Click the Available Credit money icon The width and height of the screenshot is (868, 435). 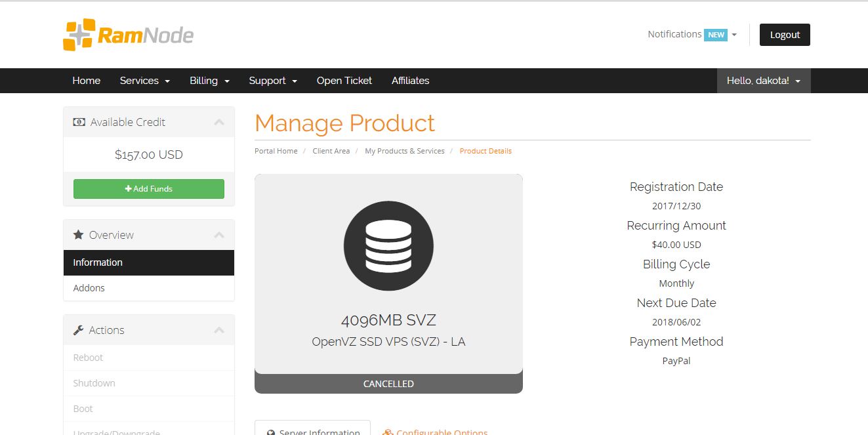pos(79,122)
